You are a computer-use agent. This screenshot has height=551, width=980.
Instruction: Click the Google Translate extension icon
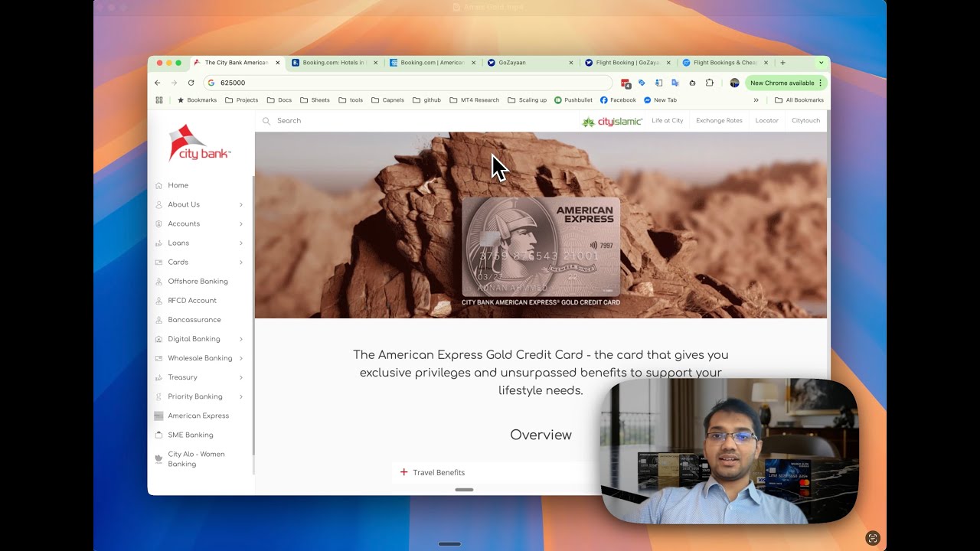pyautogui.click(x=675, y=83)
